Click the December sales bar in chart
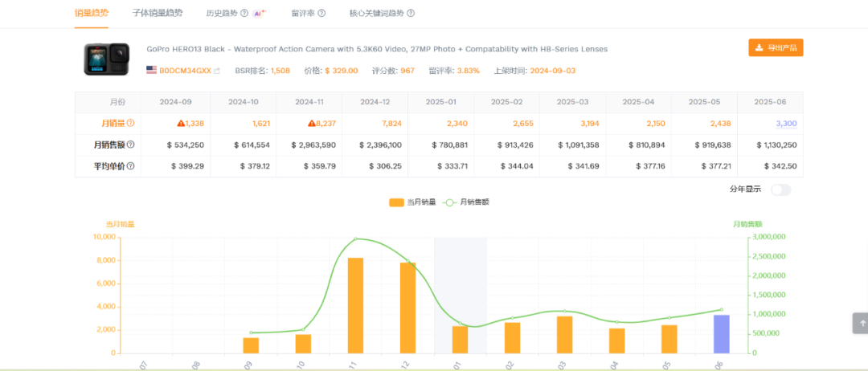This screenshot has width=868, height=371. pos(408,308)
